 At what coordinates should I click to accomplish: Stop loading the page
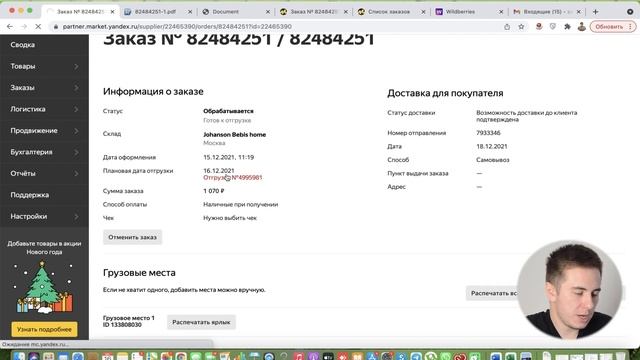point(38,27)
